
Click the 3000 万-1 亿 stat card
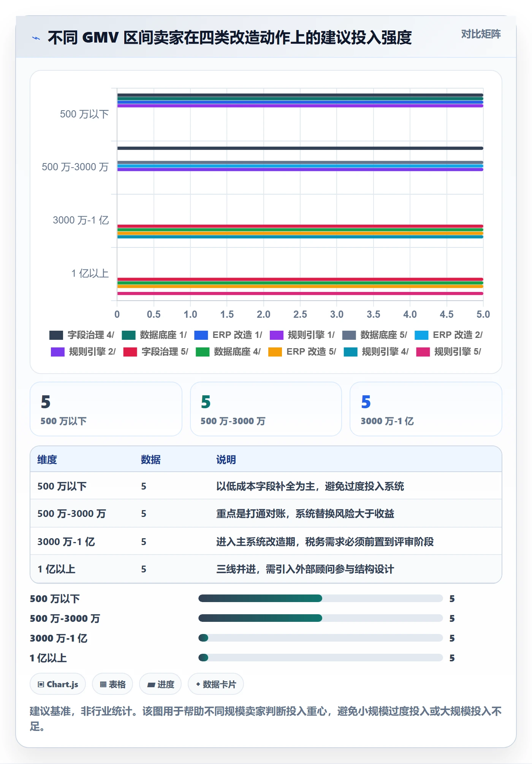[x=426, y=409]
